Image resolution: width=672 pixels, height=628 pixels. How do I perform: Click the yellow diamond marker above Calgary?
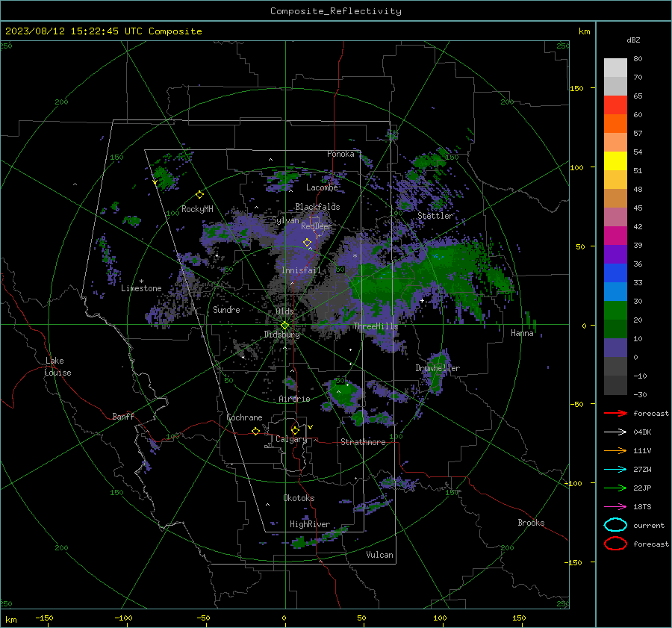tap(295, 430)
